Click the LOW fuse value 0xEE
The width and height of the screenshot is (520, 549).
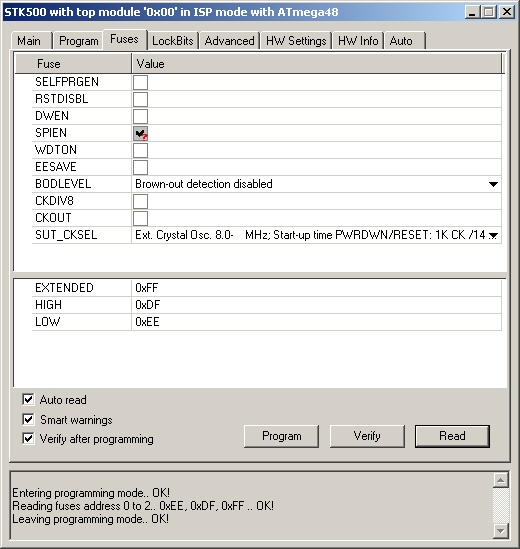147,321
